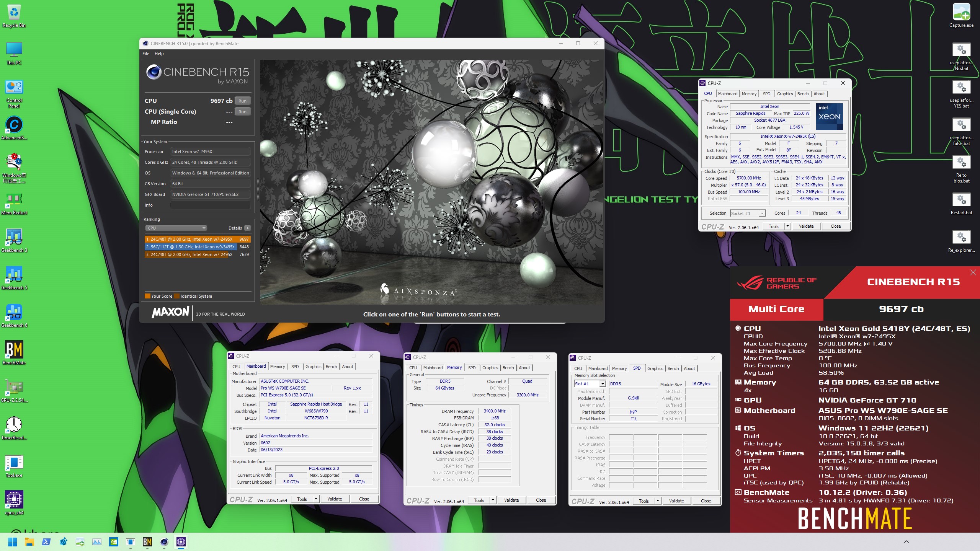
Task: Click the Intel Xeon logo in CPU-Z
Action: [x=829, y=117]
